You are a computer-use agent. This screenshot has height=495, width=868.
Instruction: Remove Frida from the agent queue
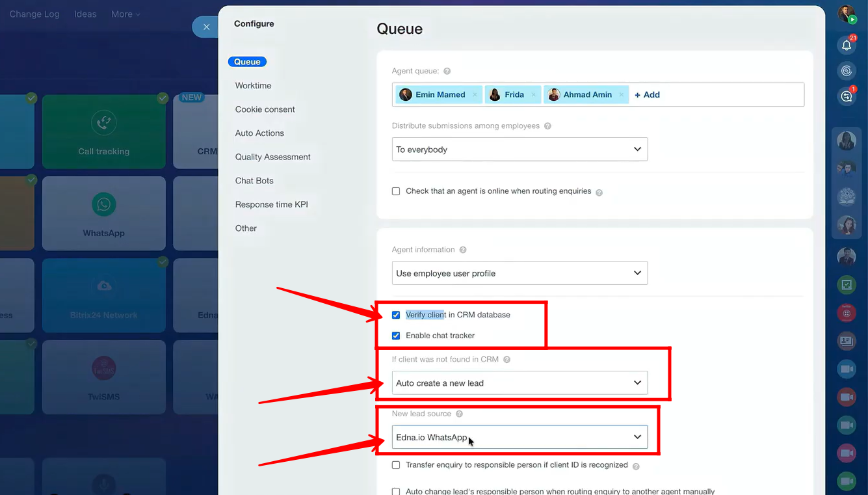tap(533, 95)
